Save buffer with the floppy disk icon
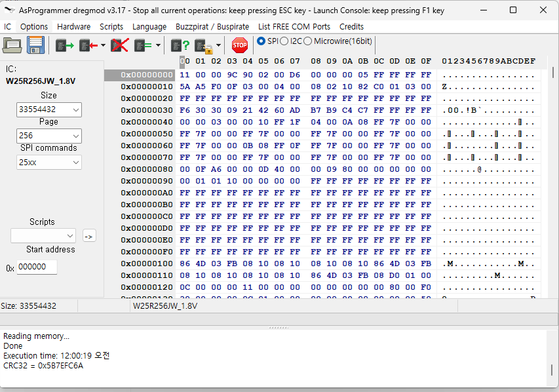Screen dimensions: 559x392 pyautogui.click(x=35, y=45)
